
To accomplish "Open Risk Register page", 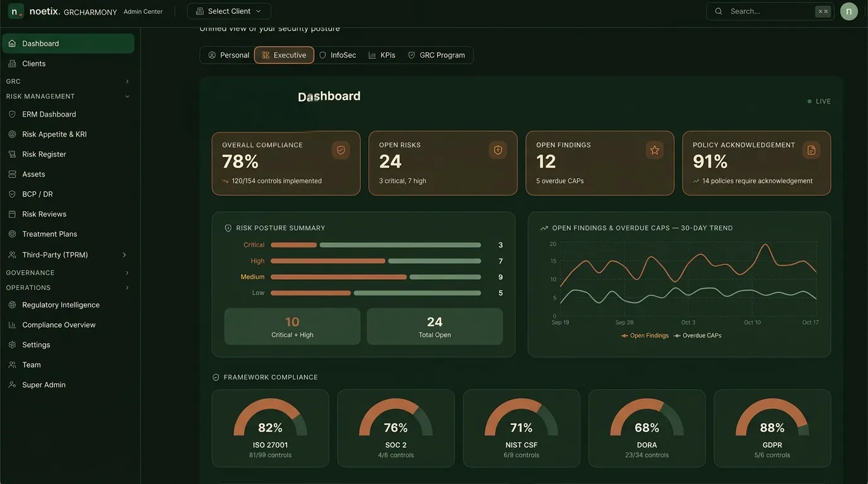I will click(x=68, y=154).
